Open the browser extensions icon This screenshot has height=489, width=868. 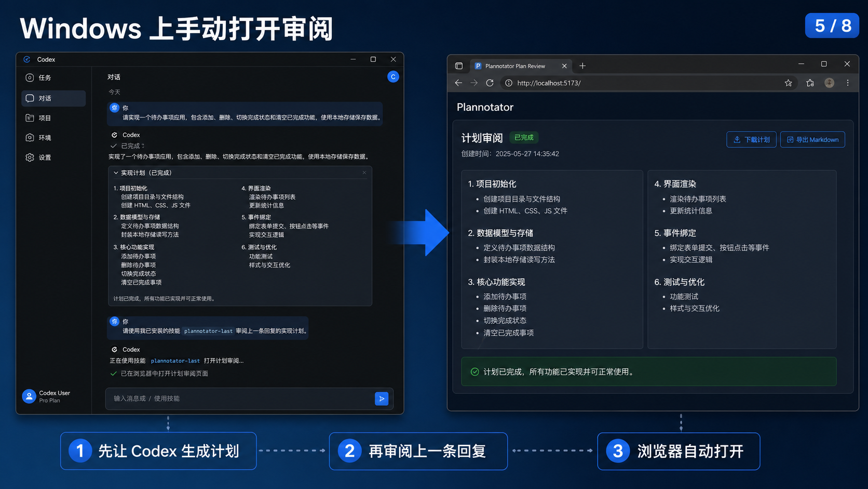coord(810,83)
